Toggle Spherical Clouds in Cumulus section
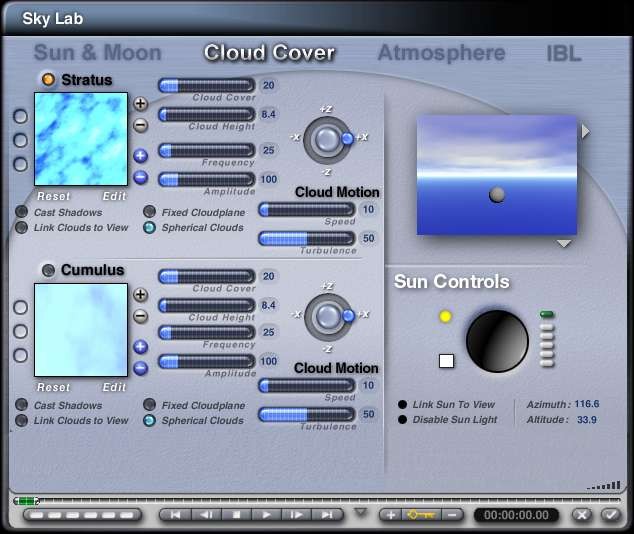 pos(149,421)
